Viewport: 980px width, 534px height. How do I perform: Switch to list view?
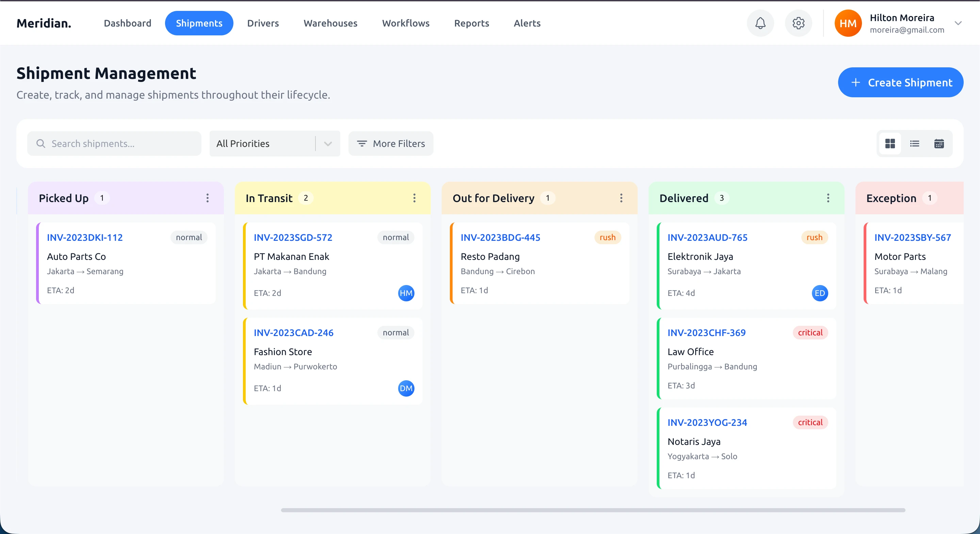pyautogui.click(x=915, y=144)
